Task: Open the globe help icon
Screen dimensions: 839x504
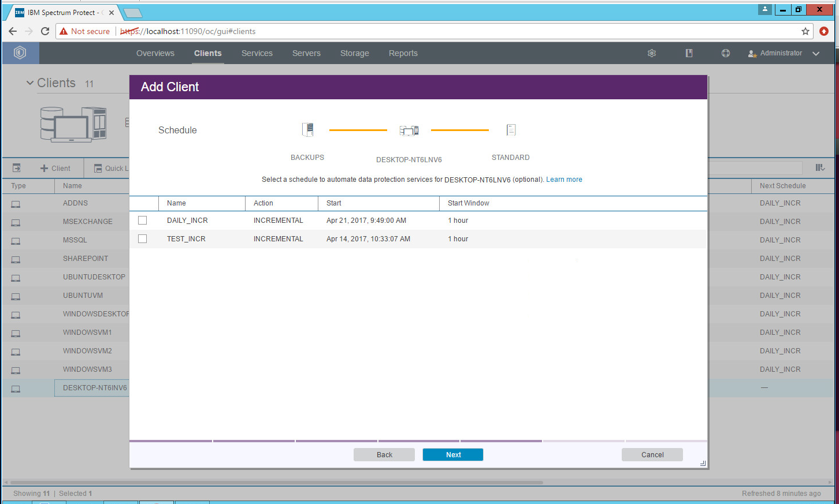Action: coord(726,53)
